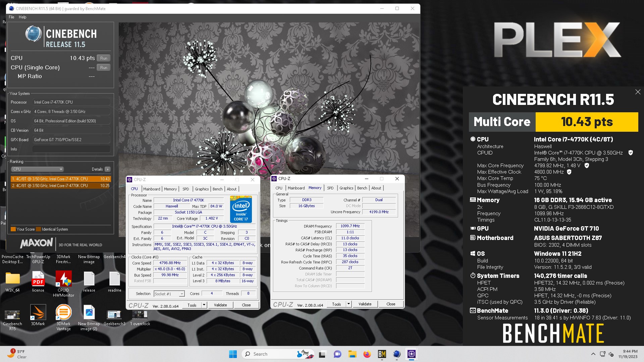Viewport: 644px width, 362px height.
Task: Open the taskbar volume icon
Action: tap(611, 354)
